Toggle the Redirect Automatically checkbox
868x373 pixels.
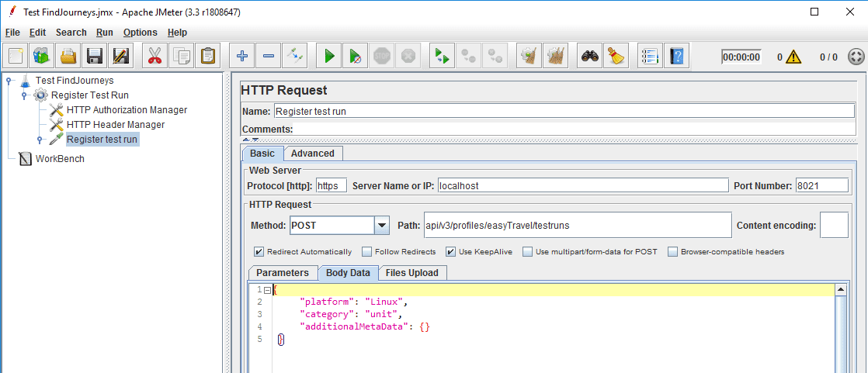tap(259, 252)
